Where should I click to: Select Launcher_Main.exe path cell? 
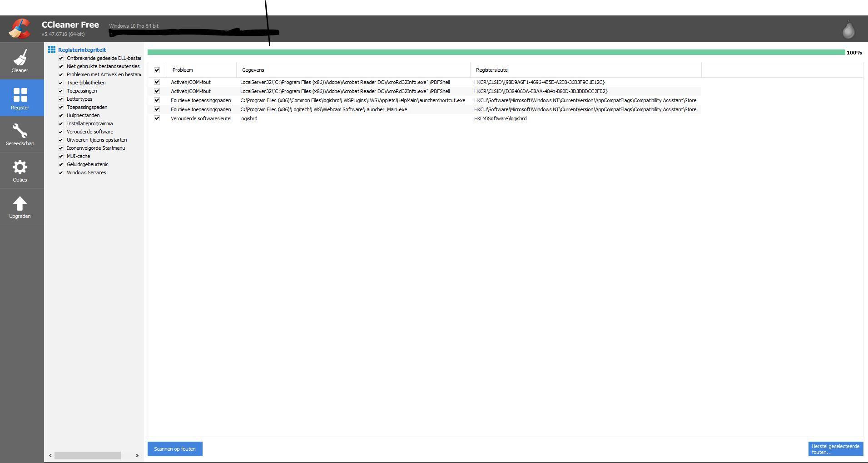pyautogui.click(x=324, y=109)
